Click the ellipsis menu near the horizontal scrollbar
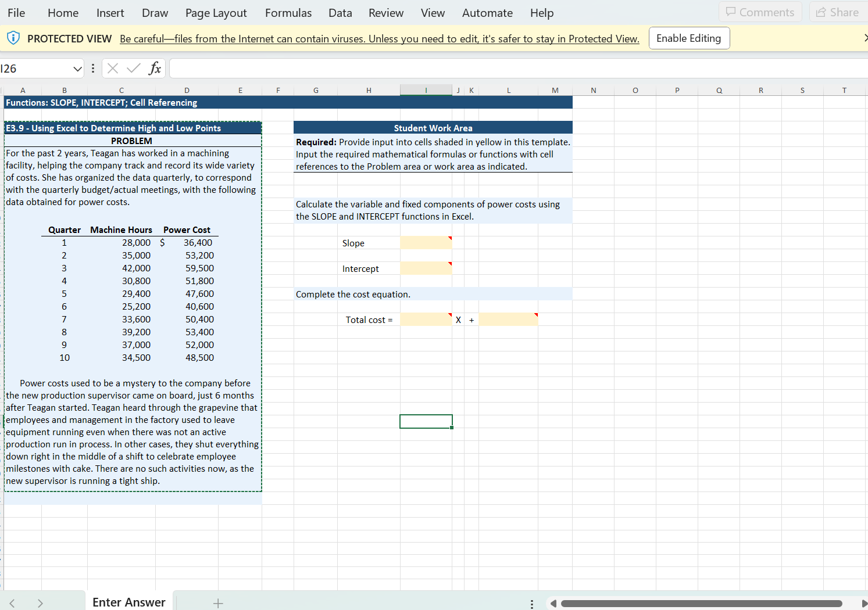Screen dimensions: 868x610 point(532,604)
